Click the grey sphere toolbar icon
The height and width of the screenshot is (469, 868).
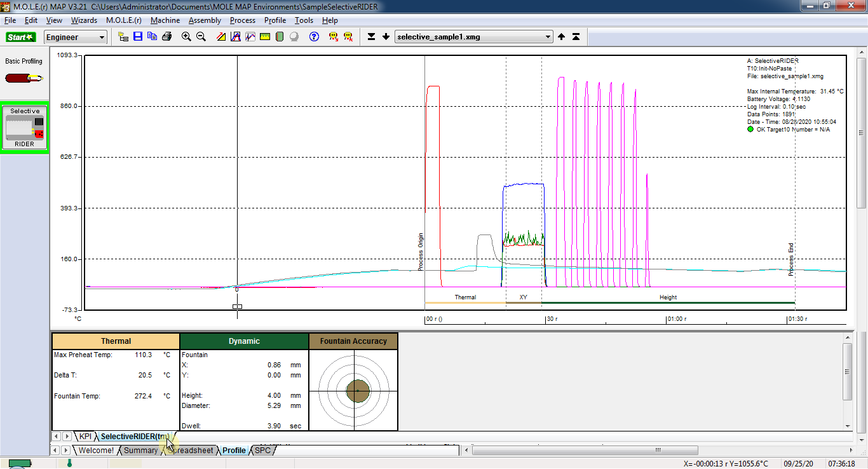(294, 37)
